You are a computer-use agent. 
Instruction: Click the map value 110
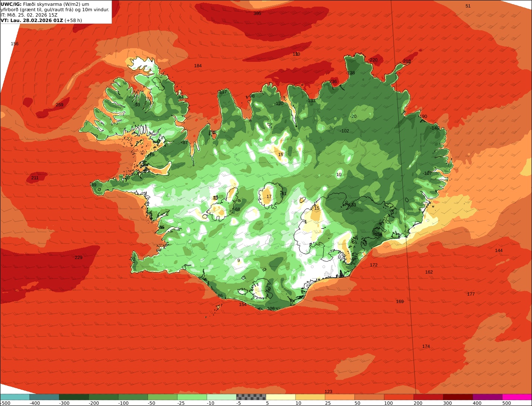(296, 54)
